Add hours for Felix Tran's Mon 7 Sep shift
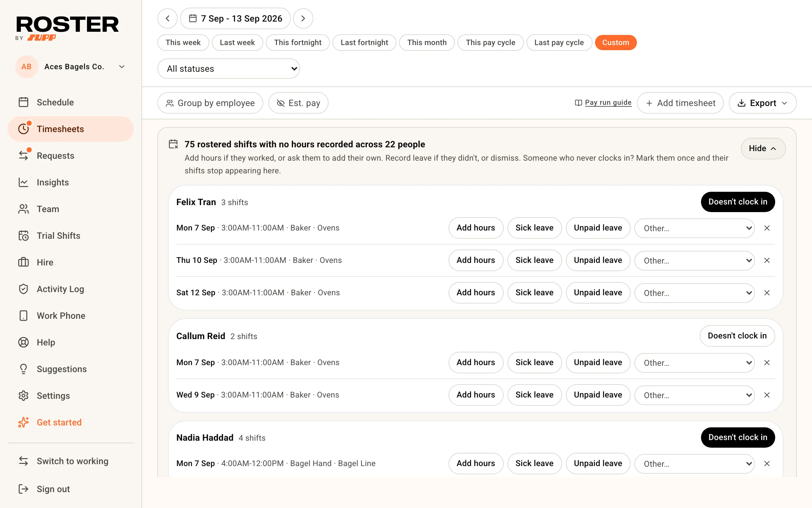 click(476, 228)
